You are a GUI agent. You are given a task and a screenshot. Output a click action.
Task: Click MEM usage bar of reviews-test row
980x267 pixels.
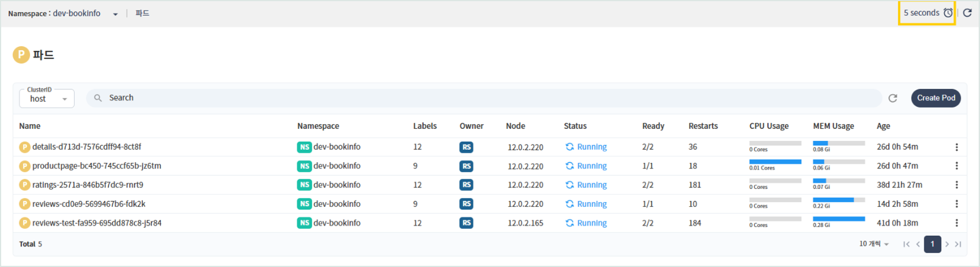(x=839, y=219)
